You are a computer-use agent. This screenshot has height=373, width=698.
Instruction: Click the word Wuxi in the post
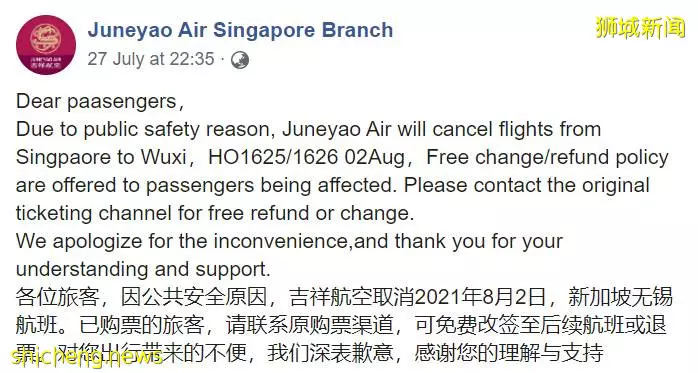coord(163,157)
